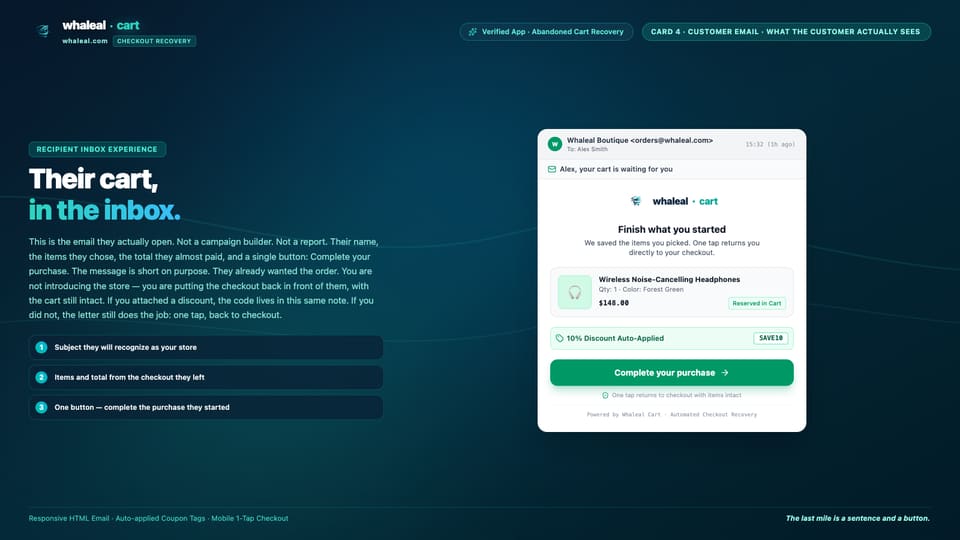Click the whaleal.com link under the logo
Viewport: 960px width, 540px height.
(x=84, y=41)
